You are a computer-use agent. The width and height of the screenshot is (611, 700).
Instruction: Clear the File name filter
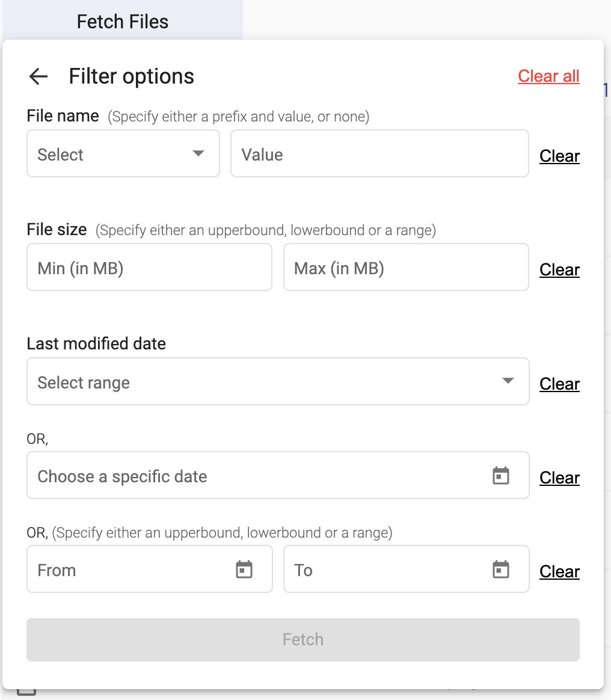point(559,156)
